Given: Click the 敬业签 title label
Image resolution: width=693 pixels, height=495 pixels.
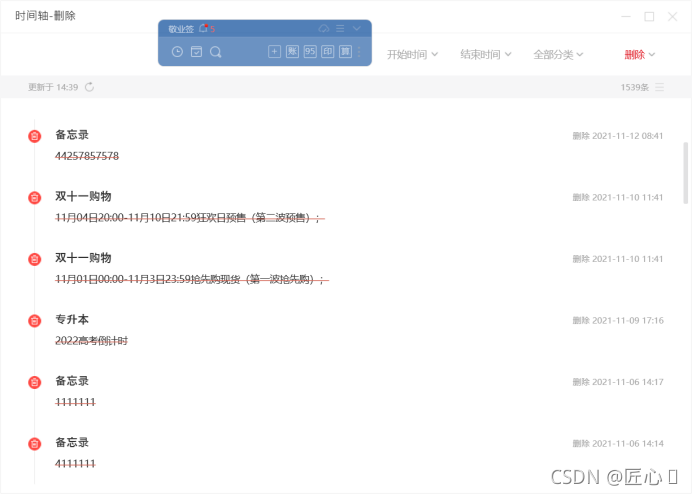Looking at the screenshot, I should tap(181, 29).
